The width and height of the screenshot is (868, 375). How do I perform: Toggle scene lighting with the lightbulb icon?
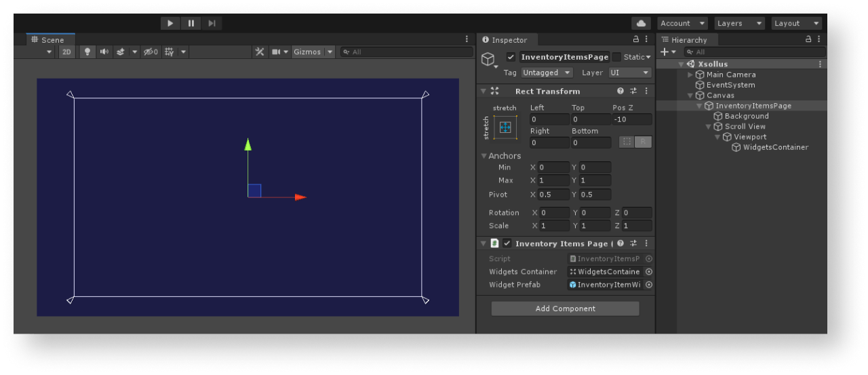[87, 52]
